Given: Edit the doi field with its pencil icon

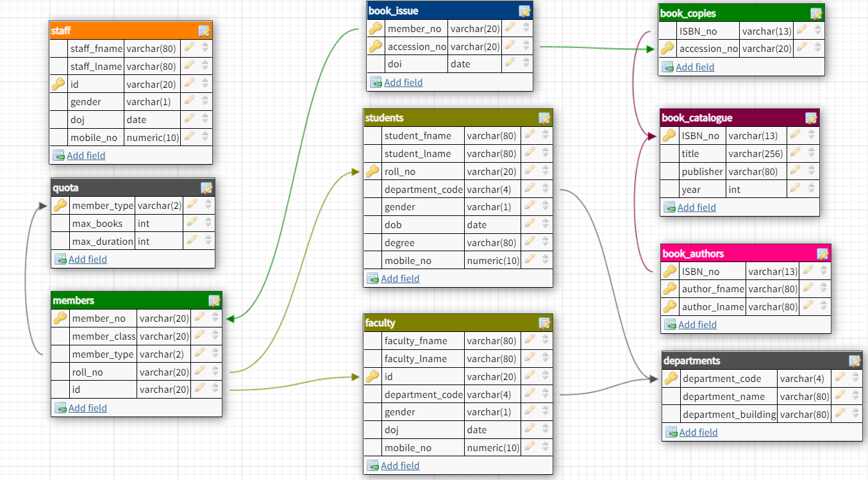Looking at the screenshot, I should click(510, 63).
